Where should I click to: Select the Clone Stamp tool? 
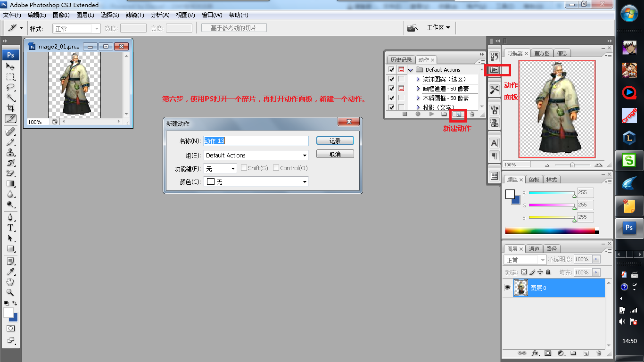[10, 152]
